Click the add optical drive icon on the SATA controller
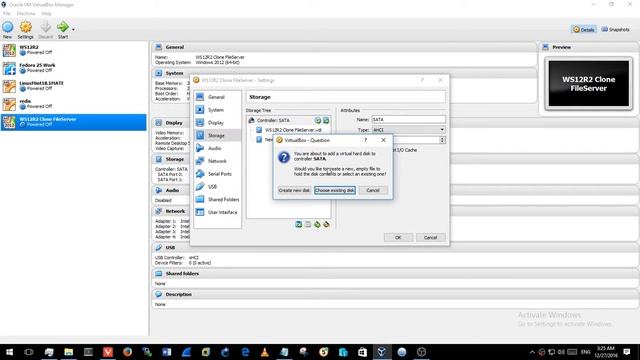Image resolution: width=640 pixels, height=360 pixels. tap(318, 120)
